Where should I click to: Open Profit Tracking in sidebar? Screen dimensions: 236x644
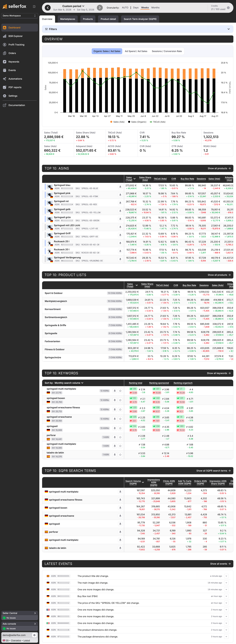click(20, 45)
